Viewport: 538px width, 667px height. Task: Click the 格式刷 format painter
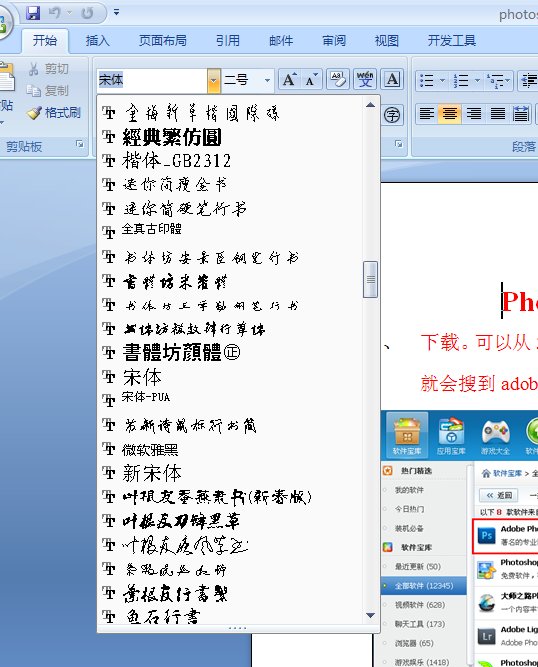(x=54, y=112)
